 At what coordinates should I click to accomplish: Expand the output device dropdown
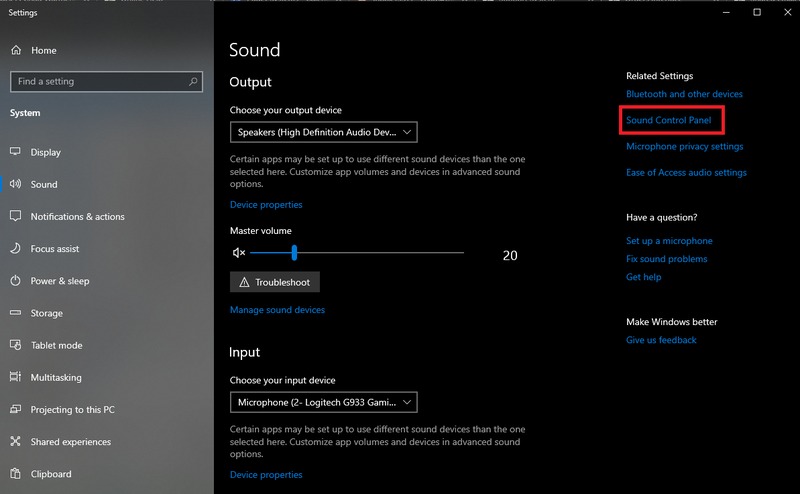coord(323,132)
